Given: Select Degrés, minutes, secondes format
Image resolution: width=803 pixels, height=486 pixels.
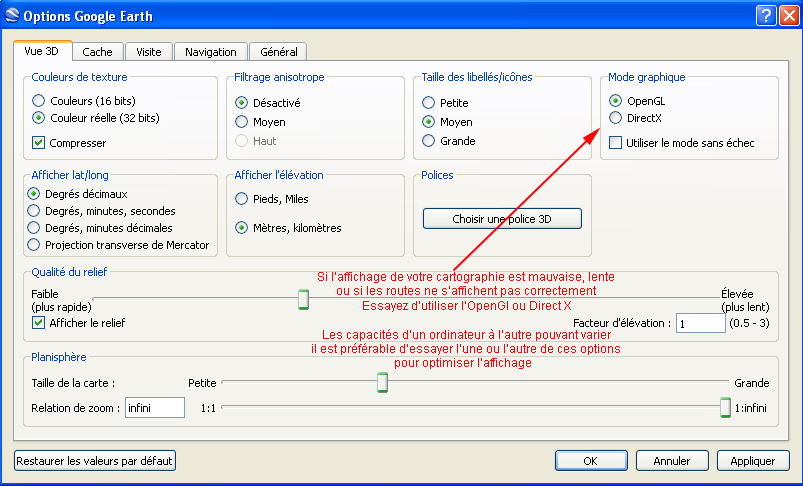Looking at the screenshot, I should (x=33, y=210).
